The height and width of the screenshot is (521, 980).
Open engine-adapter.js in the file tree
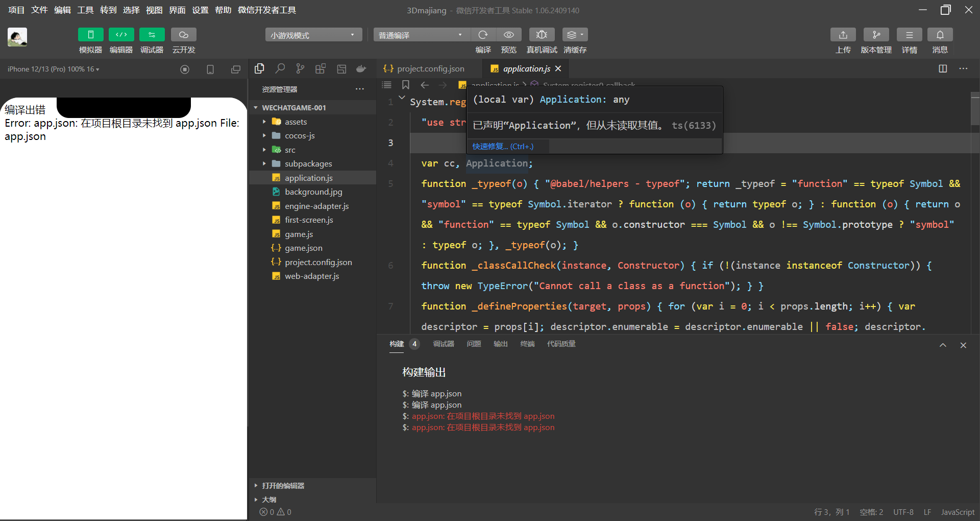click(312, 206)
